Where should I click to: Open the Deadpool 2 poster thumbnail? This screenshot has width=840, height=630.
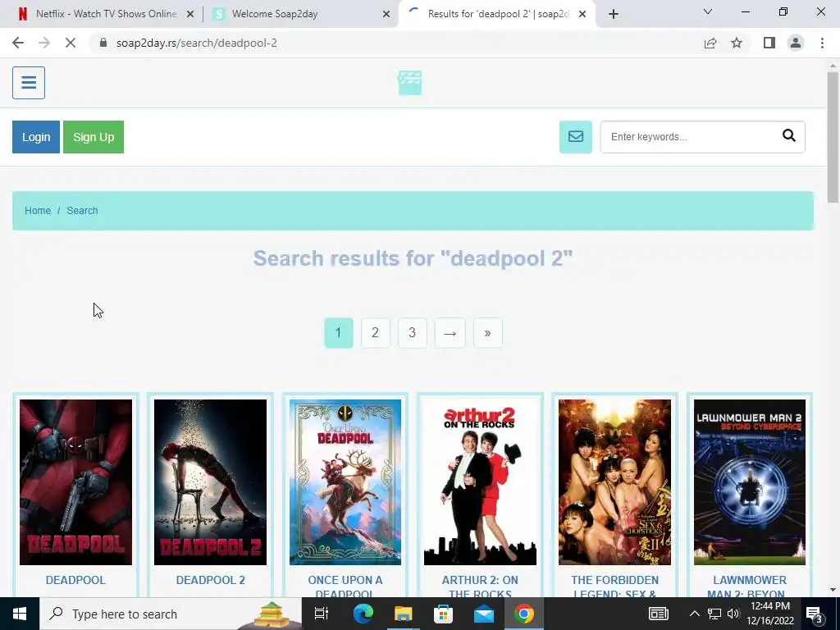click(x=210, y=482)
